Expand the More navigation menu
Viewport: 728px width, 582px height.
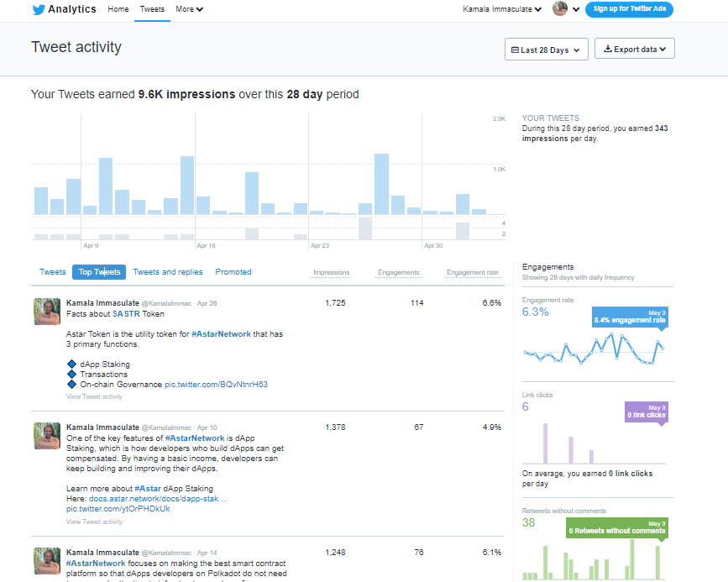pos(189,9)
